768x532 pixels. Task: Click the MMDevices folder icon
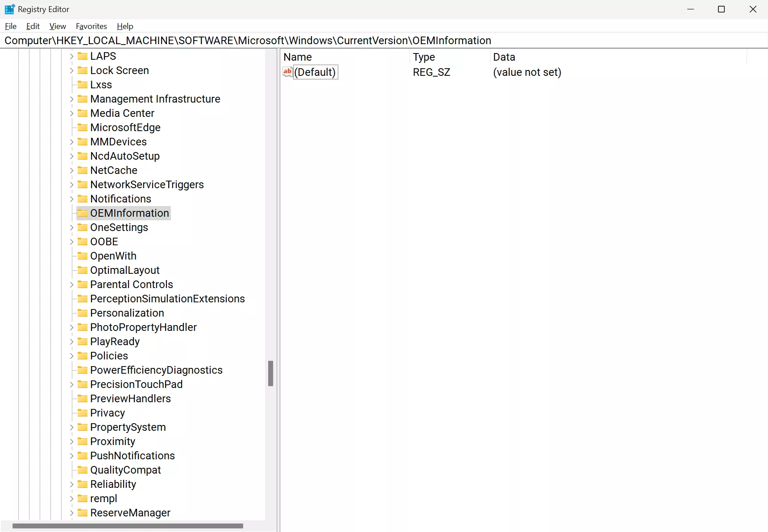pyautogui.click(x=83, y=142)
